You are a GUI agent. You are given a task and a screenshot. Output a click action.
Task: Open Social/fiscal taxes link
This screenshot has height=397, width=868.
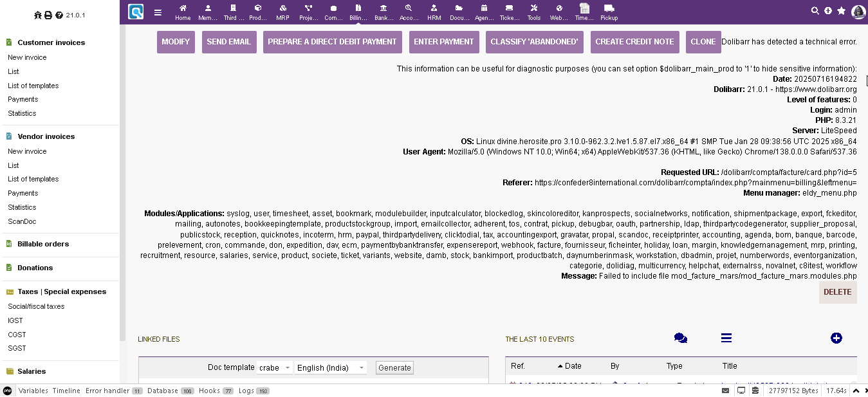tap(36, 306)
